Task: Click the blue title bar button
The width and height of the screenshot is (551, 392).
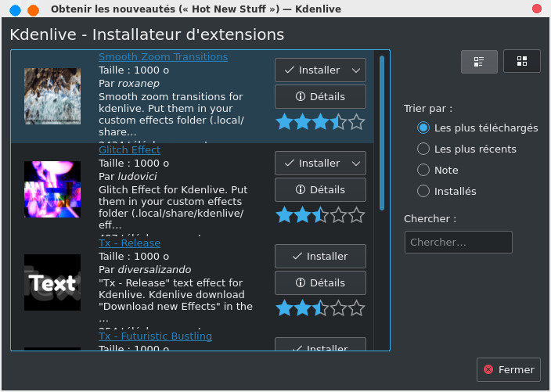Action: coord(15,10)
